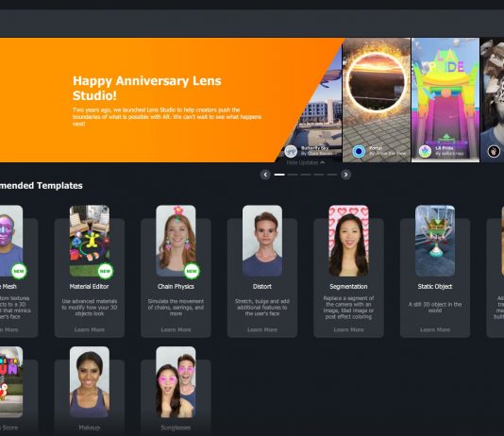Viewport: 504px width, 436px height.
Task: Click Learn More under Segmentation
Action: click(349, 329)
